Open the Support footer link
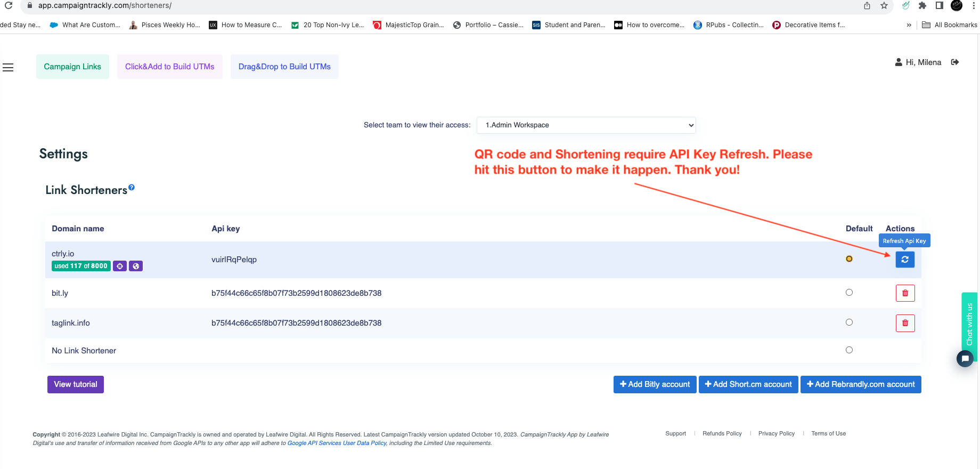Viewport: 980px width, 469px height. (675, 434)
